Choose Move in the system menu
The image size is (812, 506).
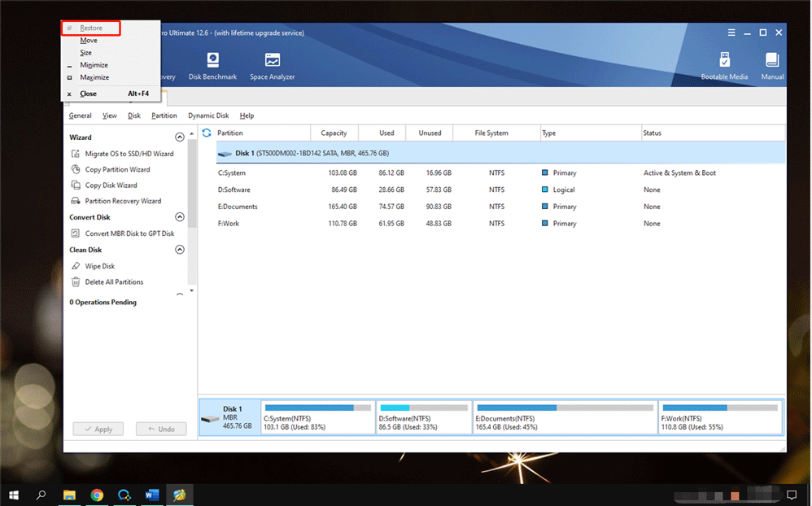click(x=111, y=41)
